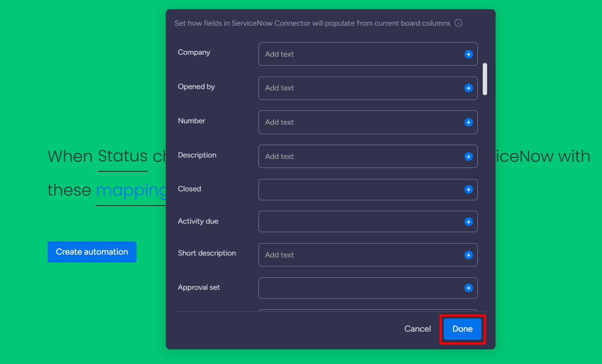Select the Approval set field box
Screen dimensions: 602x364
(x=368, y=288)
